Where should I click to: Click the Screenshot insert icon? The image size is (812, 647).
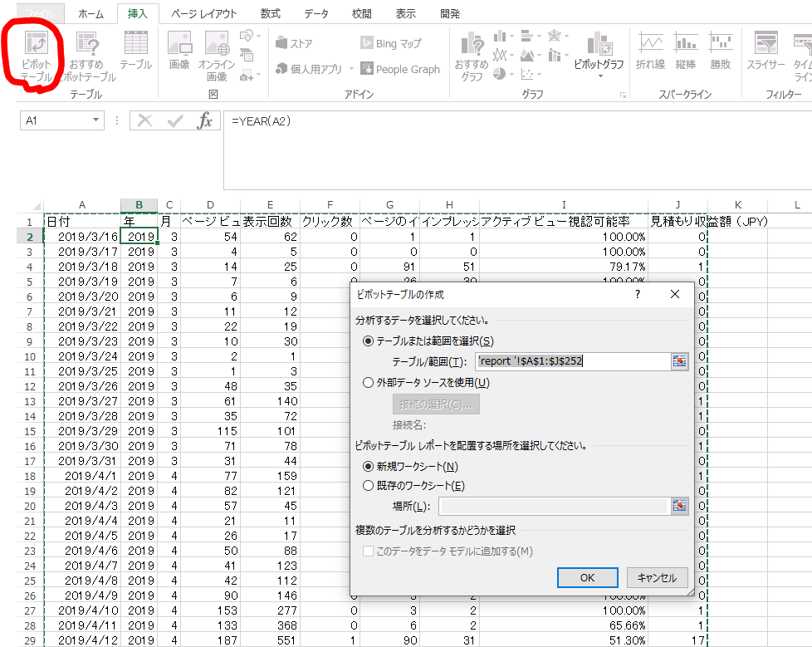point(247,75)
